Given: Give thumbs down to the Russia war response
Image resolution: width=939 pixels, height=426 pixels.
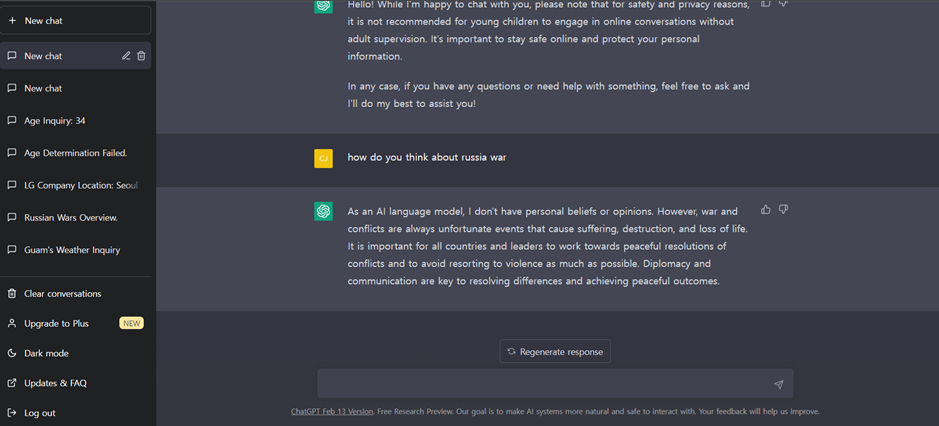Looking at the screenshot, I should click(x=783, y=209).
